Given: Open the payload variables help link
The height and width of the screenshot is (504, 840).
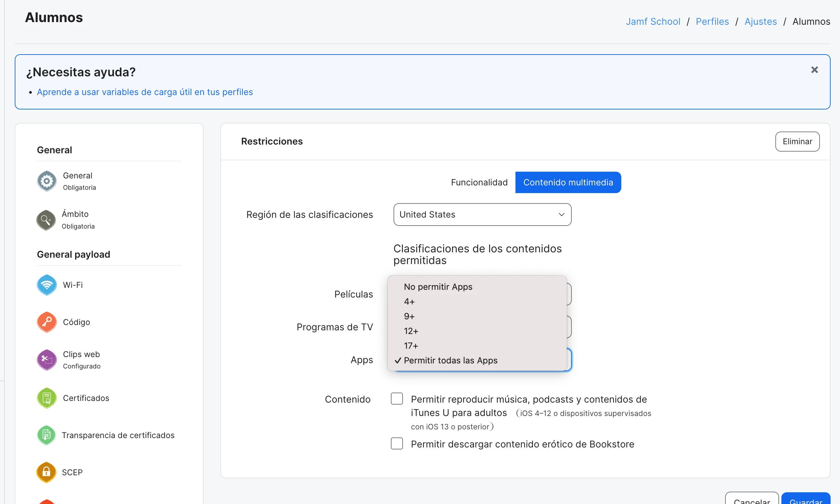Looking at the screenshot, I should (x=145, y=92).
